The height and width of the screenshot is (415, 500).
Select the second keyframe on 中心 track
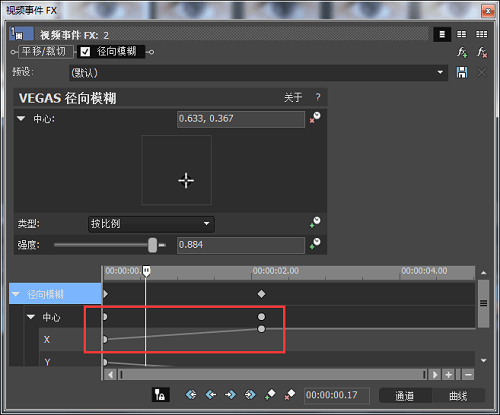(261, 316)
